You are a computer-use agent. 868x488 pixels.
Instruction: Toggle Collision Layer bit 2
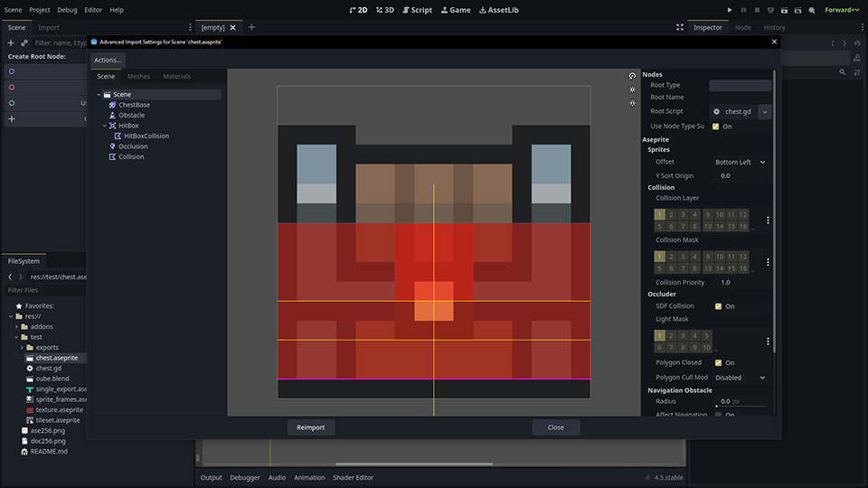[x=671, y=214]
